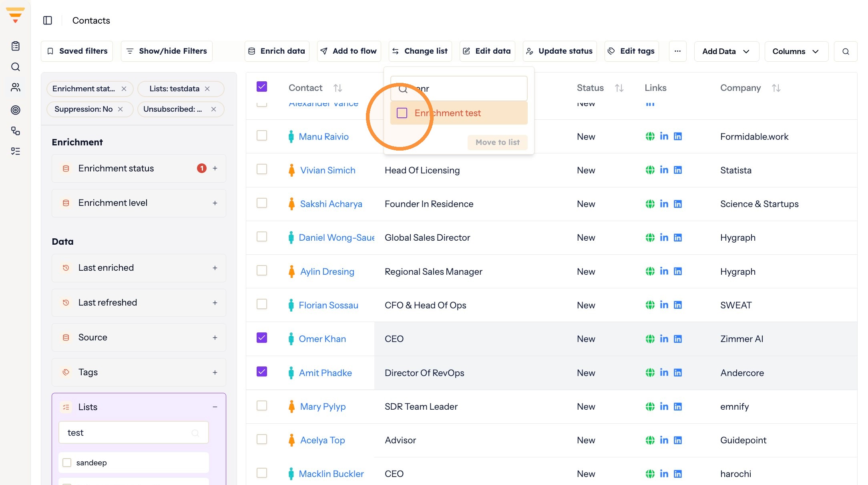Expand the Tags filter
868x485 pixels.
click(x=215, y=372)
